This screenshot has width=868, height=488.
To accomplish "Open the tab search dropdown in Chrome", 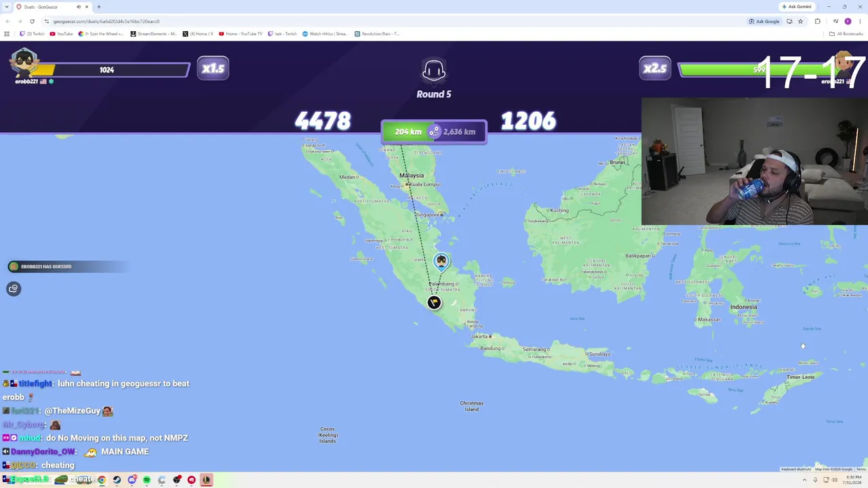I will [x=8, y=7].
